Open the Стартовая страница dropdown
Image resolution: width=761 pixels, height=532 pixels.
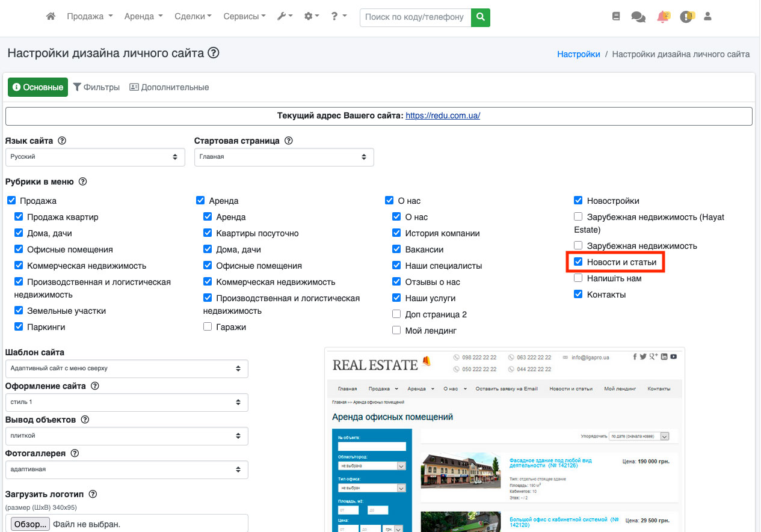pyautogui.click(x=284, y=157)
